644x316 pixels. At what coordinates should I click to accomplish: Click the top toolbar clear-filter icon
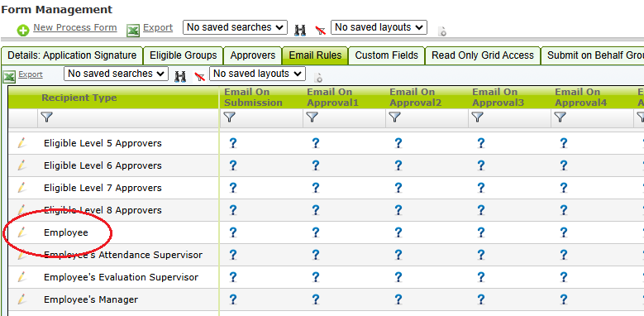(321, 30)
